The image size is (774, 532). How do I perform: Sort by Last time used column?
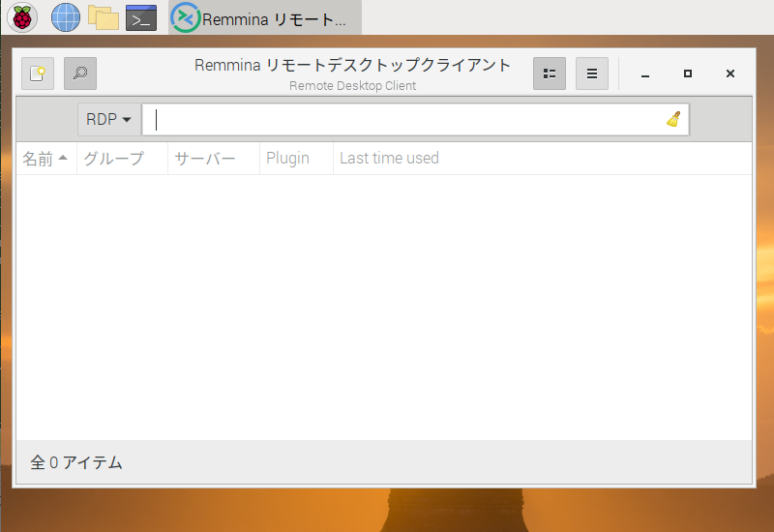tap(543, 159)
